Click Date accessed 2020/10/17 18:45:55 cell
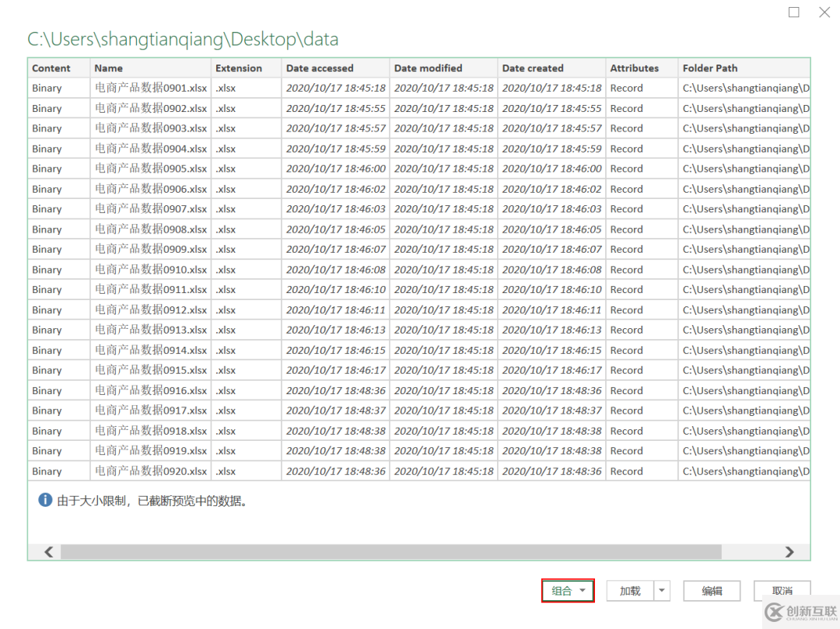This screenshot has height=629, width=840. click(x=336, y=108)
